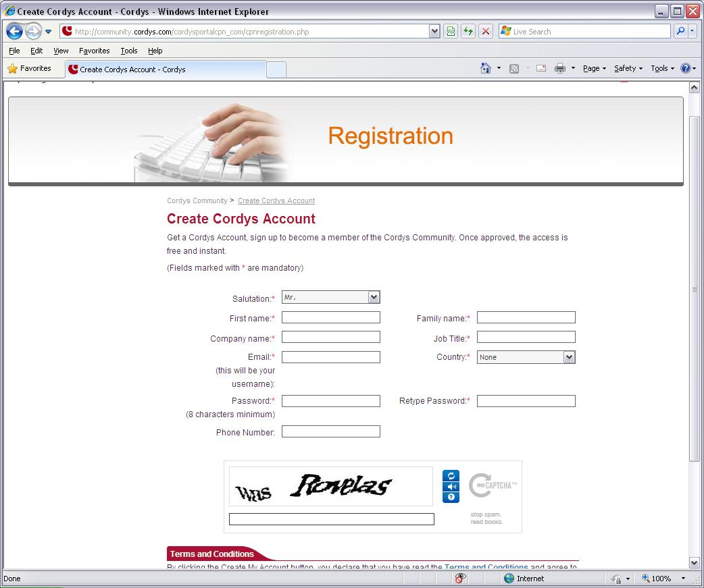
Task: Select the Create Cordys Account tab
Action: 166,70
